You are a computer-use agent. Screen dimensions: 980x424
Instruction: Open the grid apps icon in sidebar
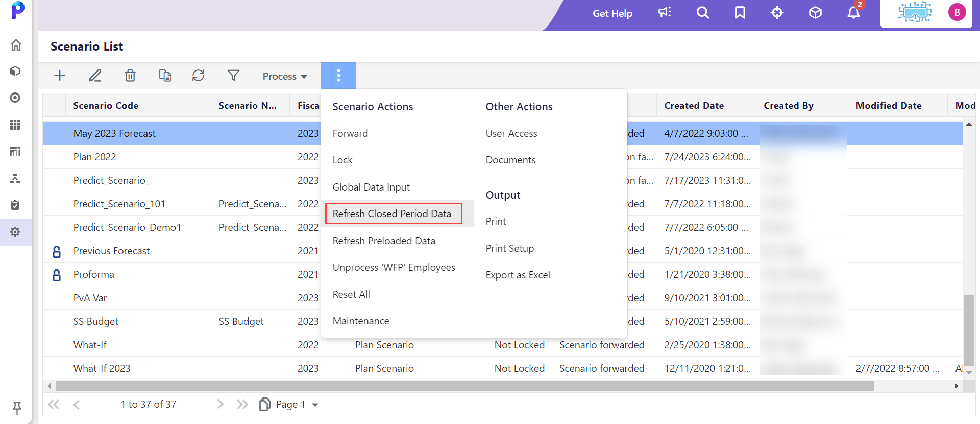click(15, 125)
